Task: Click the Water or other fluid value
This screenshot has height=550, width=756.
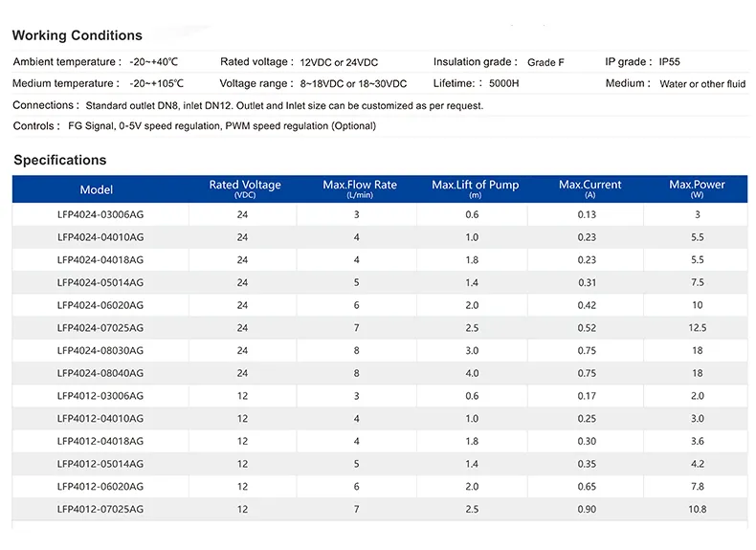Action: point(702,84)
